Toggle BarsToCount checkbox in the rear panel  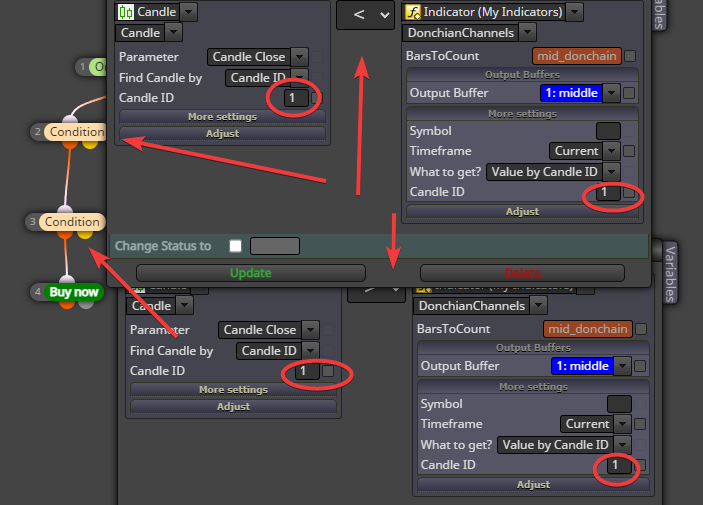point(641,329)
